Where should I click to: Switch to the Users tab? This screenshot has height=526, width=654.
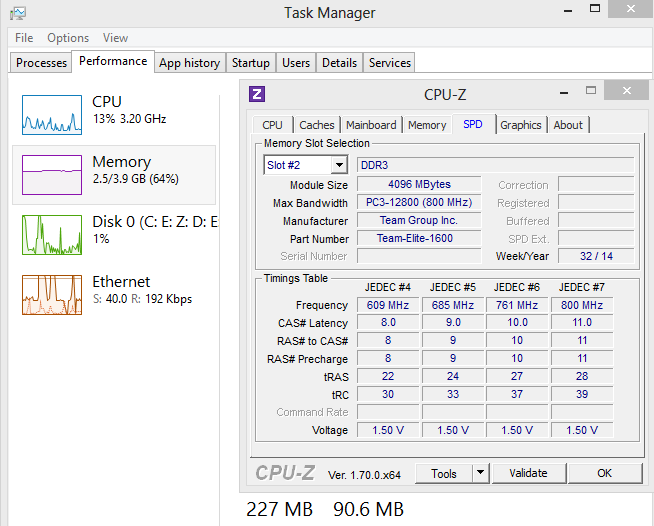pos(296,63)
